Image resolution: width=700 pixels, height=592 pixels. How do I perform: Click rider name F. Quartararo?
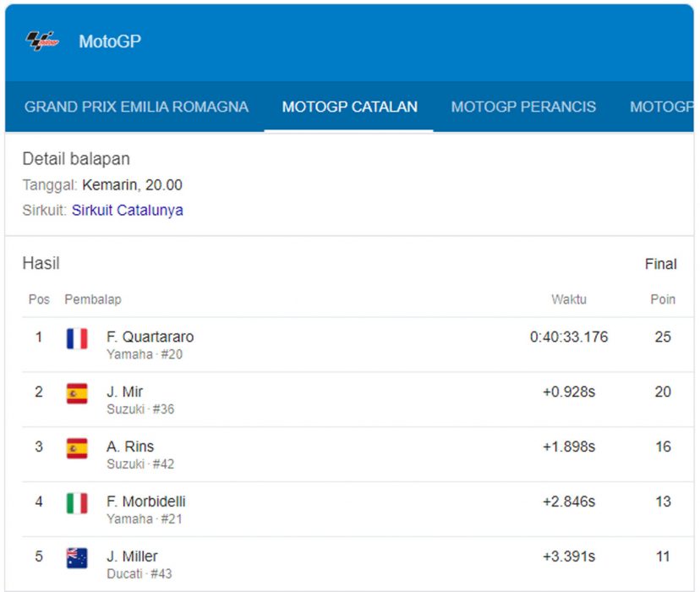[150, 337]
